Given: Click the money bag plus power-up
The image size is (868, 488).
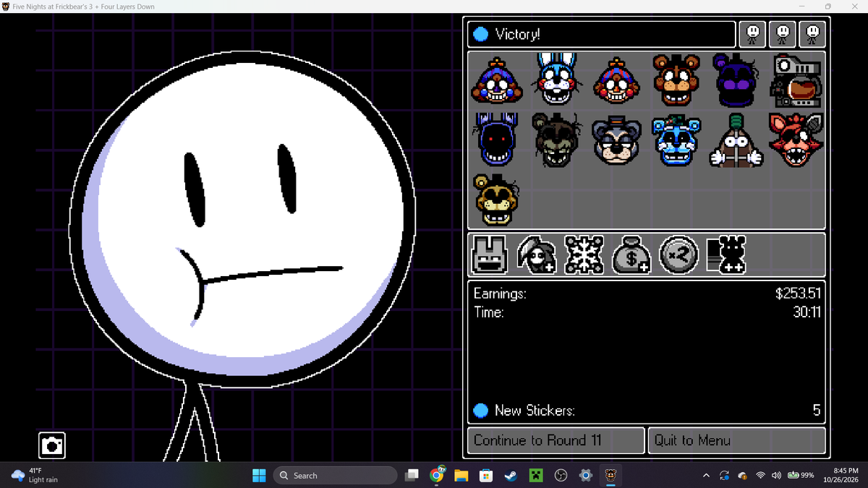Looking at the screenshot, I should click(x=631, y=255).
